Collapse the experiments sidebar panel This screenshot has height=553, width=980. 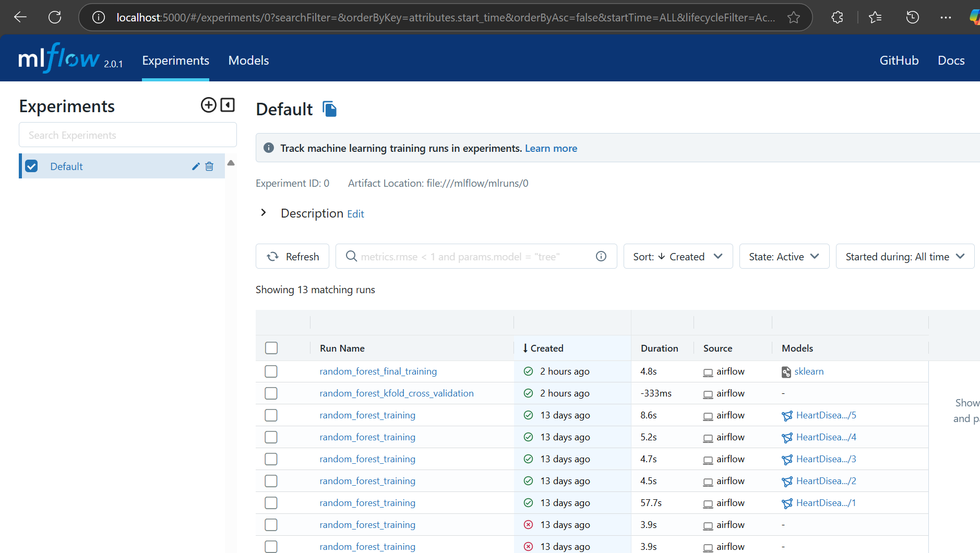(228, 105)
